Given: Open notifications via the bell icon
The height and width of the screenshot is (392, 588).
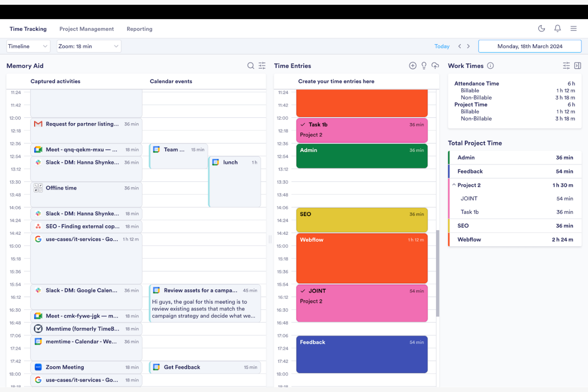Looking at the screenshot, I should point(557,28).
